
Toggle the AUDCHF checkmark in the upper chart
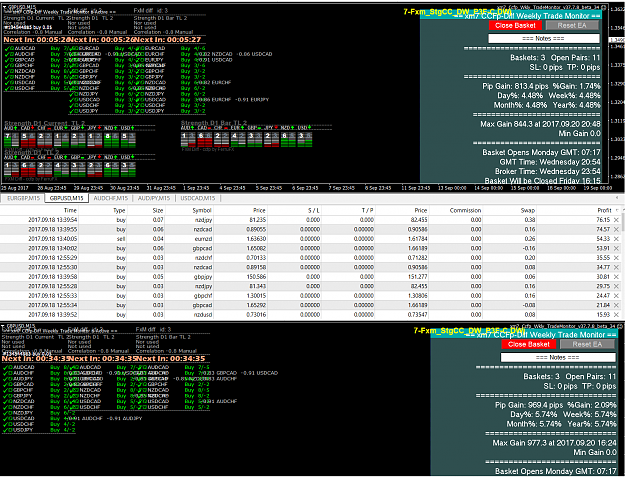(x=7, y=54)
